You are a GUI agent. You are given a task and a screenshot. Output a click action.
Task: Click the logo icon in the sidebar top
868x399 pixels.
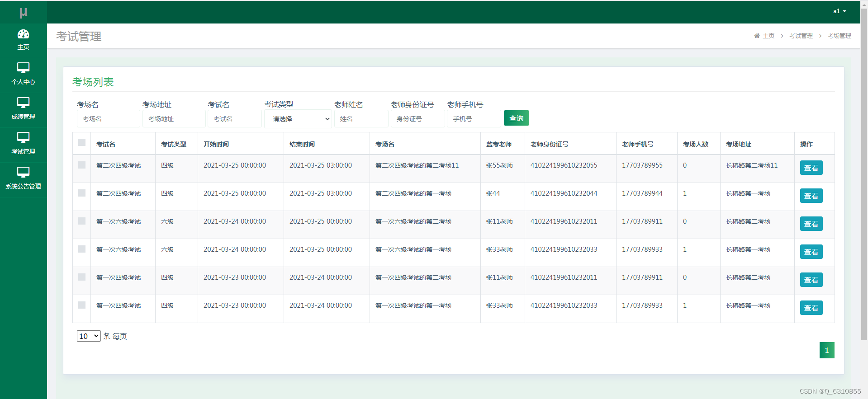[24, 13]
